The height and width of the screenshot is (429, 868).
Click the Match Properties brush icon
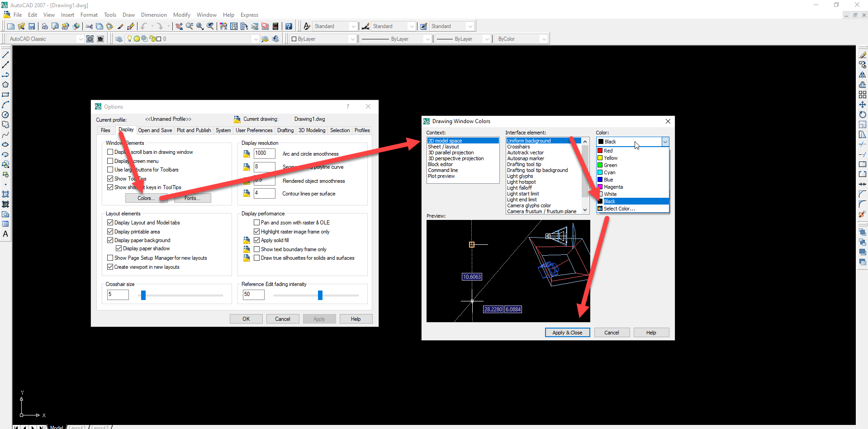[x=120, y=26]
